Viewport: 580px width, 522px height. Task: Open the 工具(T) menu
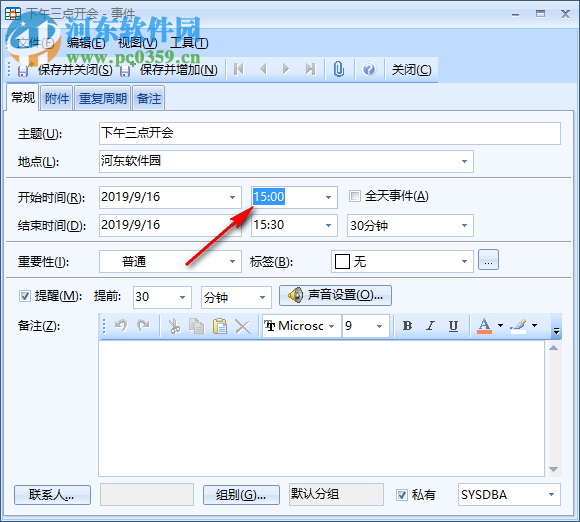click(x=189, y=43)
